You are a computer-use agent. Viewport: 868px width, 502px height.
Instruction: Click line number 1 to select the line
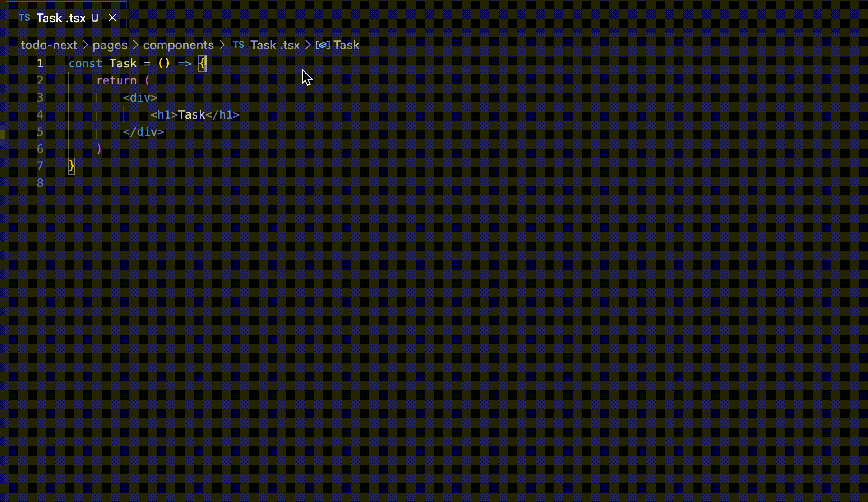[x=40, y=63]
